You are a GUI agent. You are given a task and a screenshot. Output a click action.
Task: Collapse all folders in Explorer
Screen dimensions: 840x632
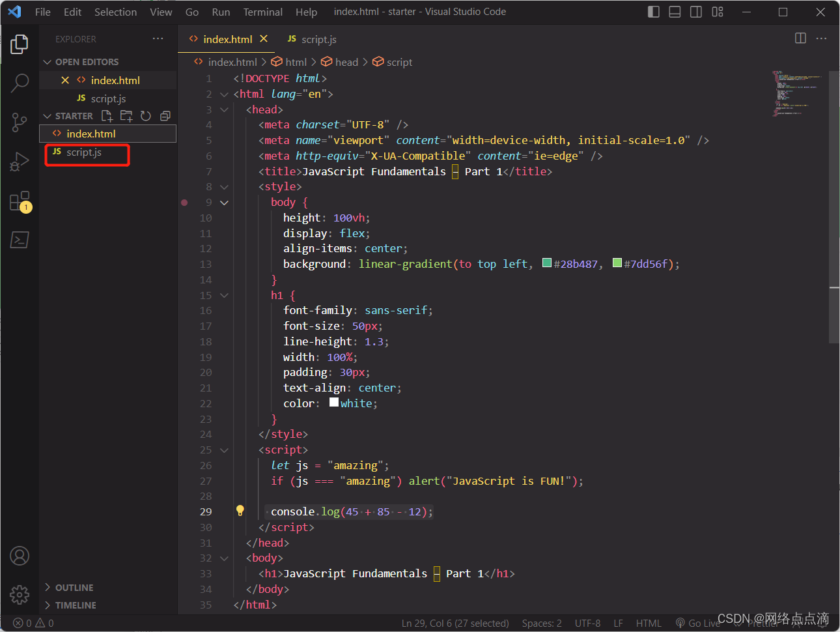[165, 116]
